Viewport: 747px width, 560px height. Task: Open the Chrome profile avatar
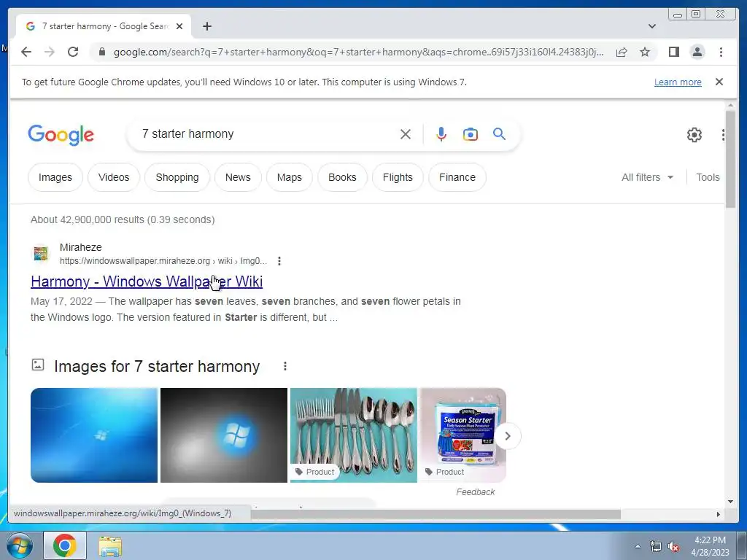(697, 52)
